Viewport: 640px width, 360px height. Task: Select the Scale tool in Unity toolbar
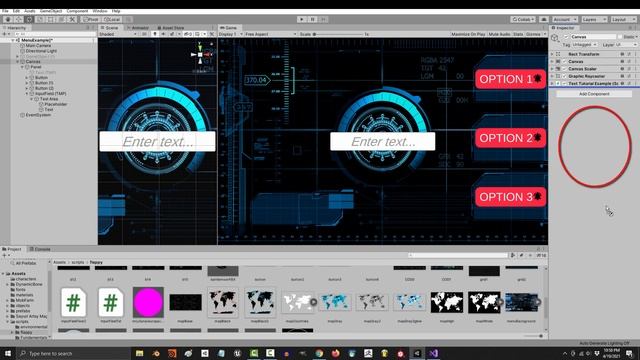pos(40,19)
